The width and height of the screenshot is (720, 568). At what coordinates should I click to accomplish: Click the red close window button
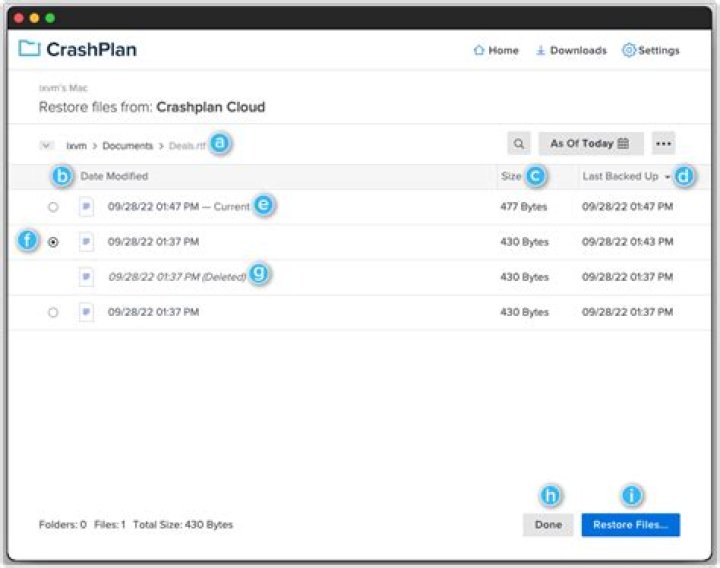19,18
